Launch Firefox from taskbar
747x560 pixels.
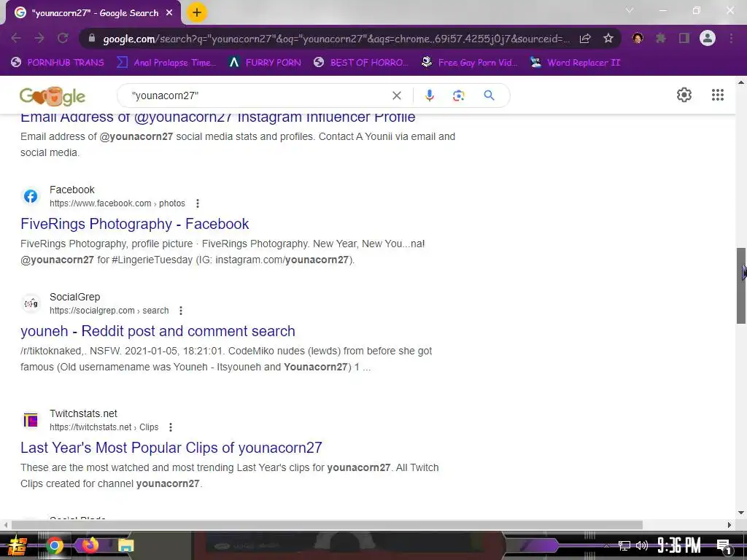(x=90, y=545)
